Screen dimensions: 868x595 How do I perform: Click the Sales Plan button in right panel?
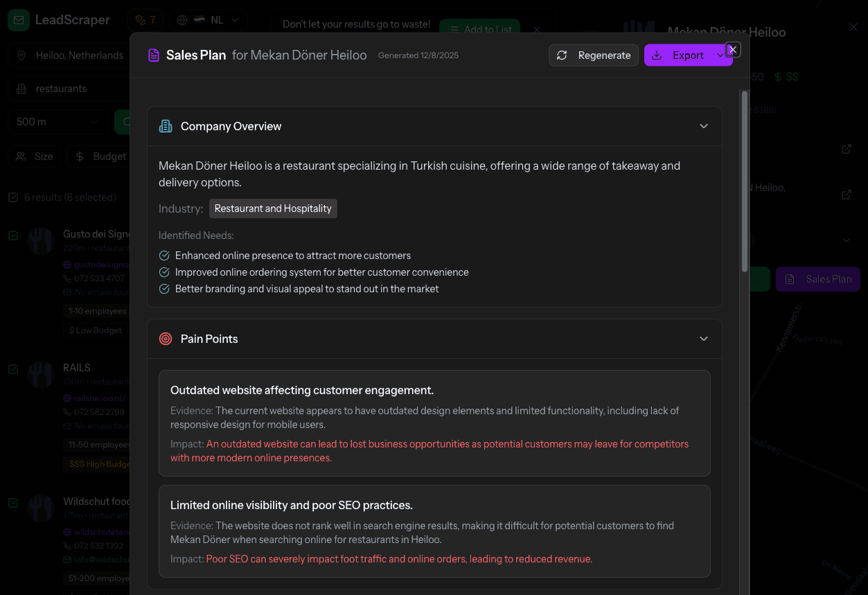817,278
